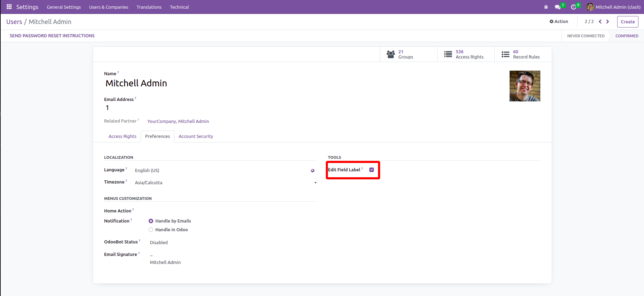
Task: Go back to Users breadcrumb
Action: tap(14, 22)
